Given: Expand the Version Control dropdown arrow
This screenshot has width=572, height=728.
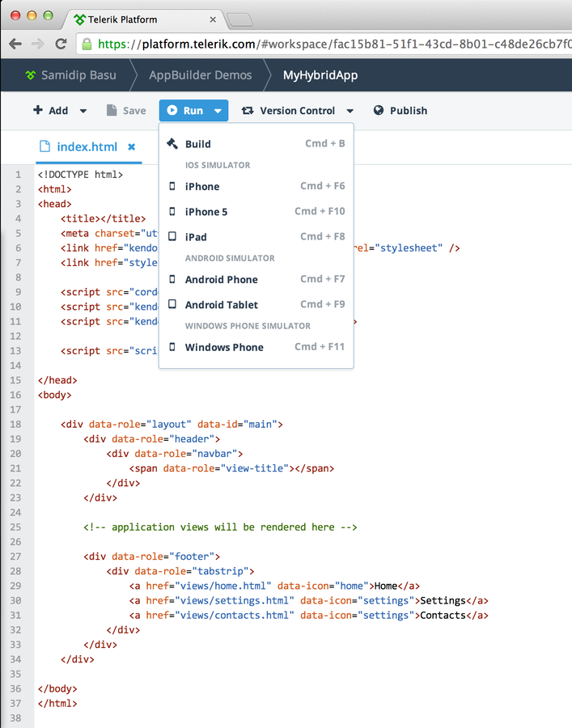Looking at the screenshot, I should [350, 111].
